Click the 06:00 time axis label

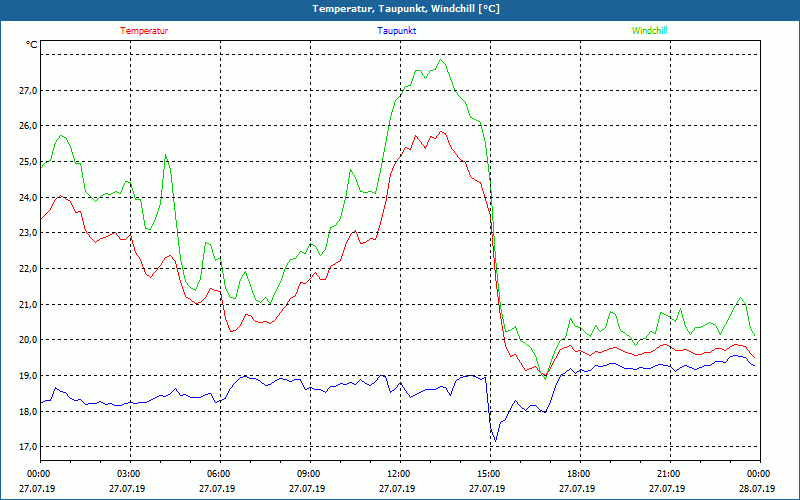pos(217,474)
